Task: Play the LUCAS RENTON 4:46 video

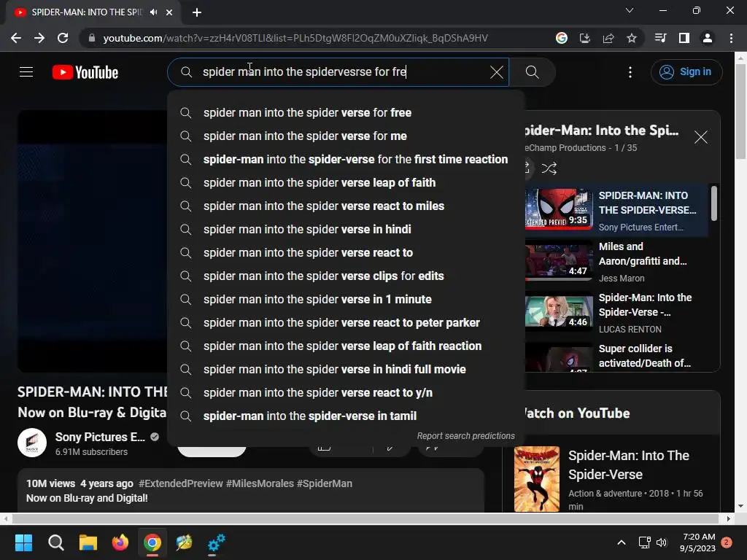Action: coord(558,311)
